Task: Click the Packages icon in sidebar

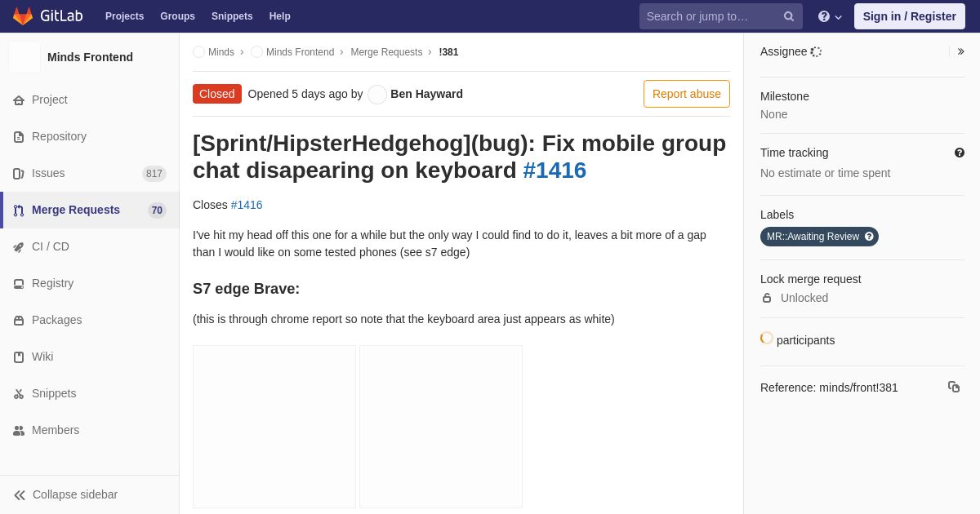Action: 19,321
